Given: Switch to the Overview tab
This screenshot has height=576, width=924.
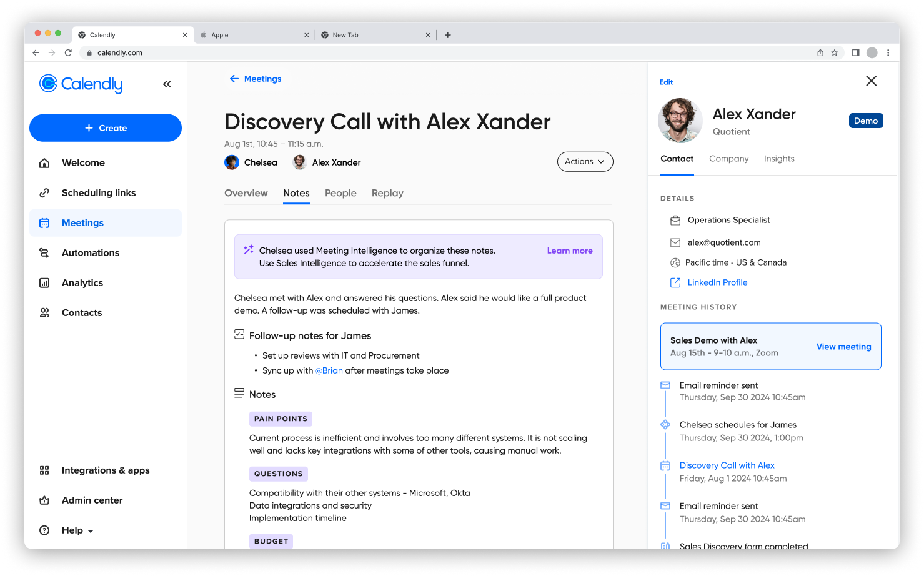Looking at the screenshot, I should tap(246, 193).
